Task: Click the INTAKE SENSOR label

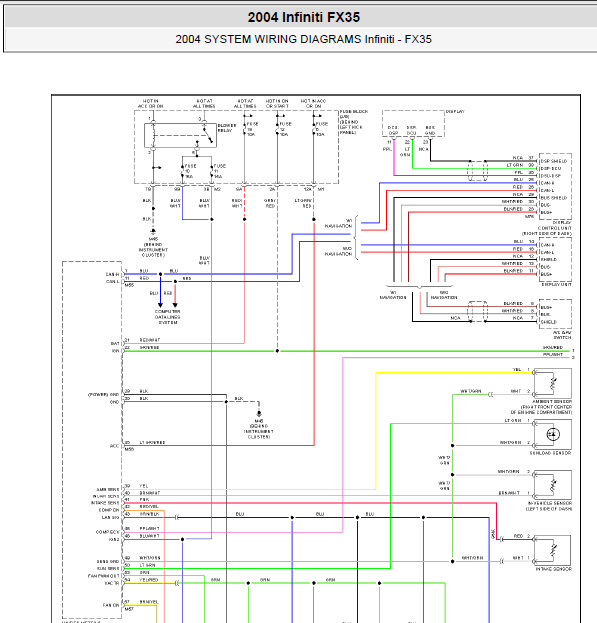Action: (554, 569)
